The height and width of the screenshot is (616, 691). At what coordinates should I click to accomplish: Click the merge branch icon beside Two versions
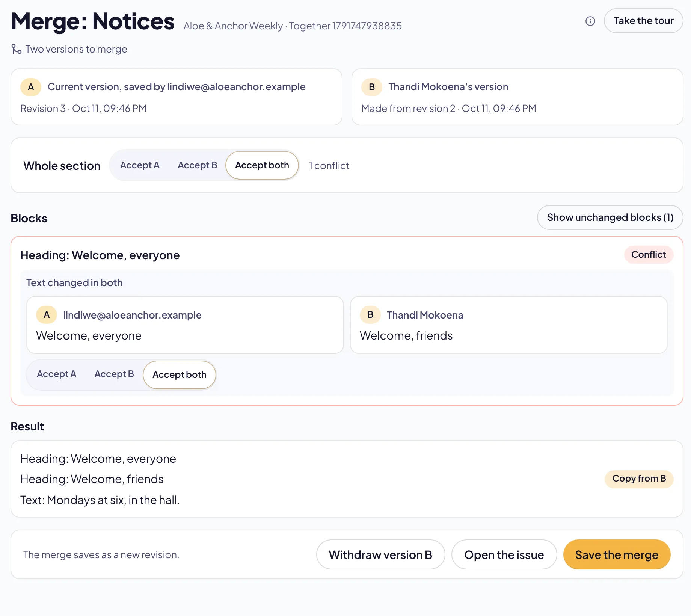tap(16, 49)
